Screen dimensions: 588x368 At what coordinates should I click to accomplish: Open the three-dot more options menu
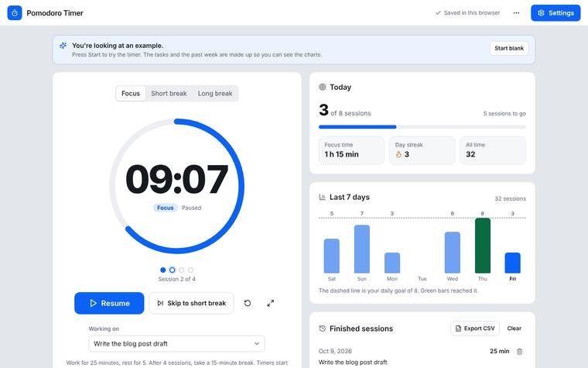pyautogui.click(x=516, y=12)
